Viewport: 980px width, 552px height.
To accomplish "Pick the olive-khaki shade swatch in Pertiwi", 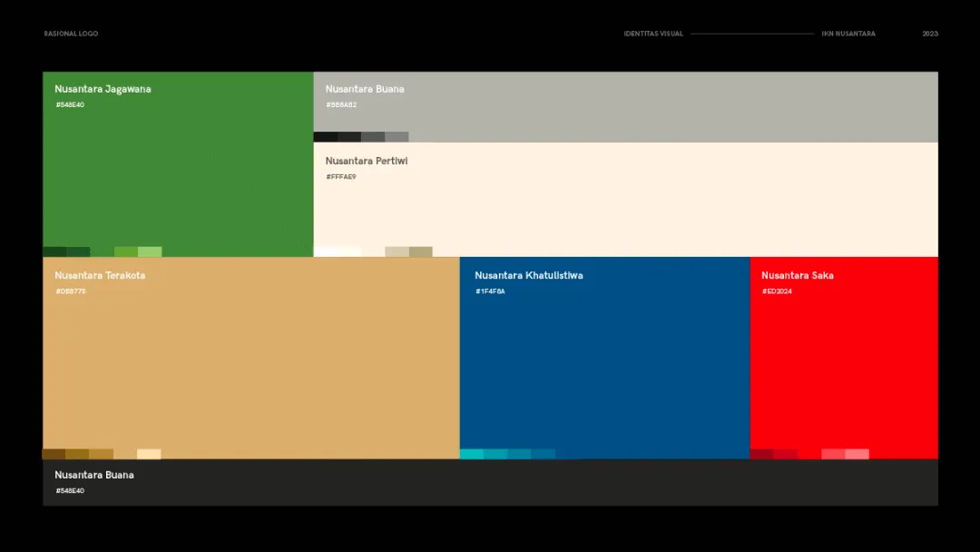I will point(421,251).
